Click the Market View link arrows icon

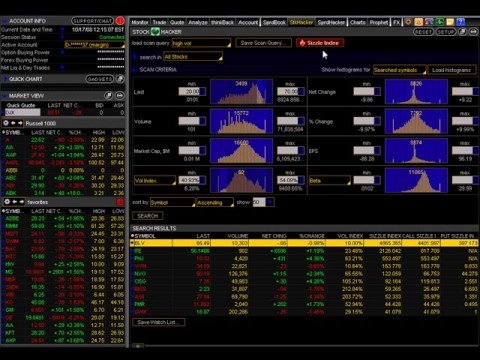tap(120, 96)
